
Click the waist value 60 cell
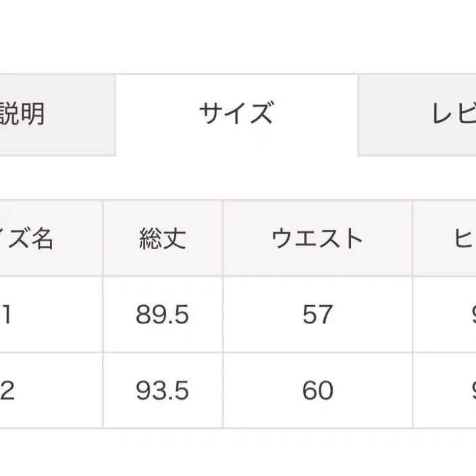click(317, 390)
